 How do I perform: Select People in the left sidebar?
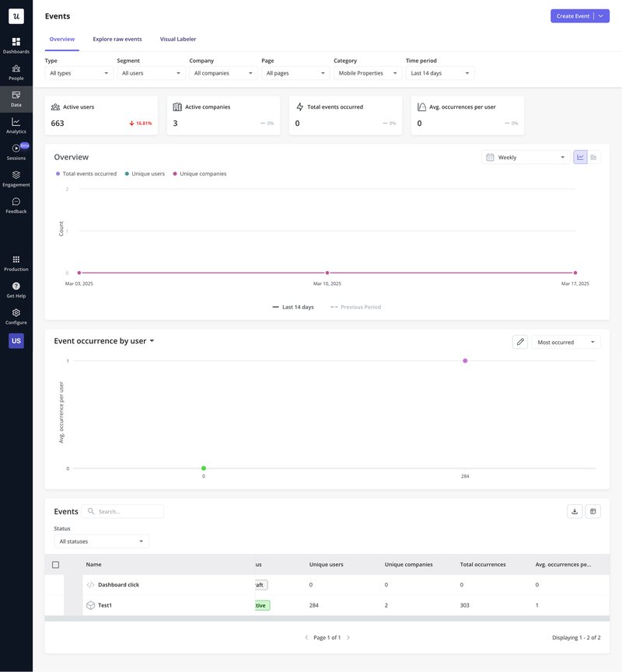pyautogui.click(x=15, y=71)
